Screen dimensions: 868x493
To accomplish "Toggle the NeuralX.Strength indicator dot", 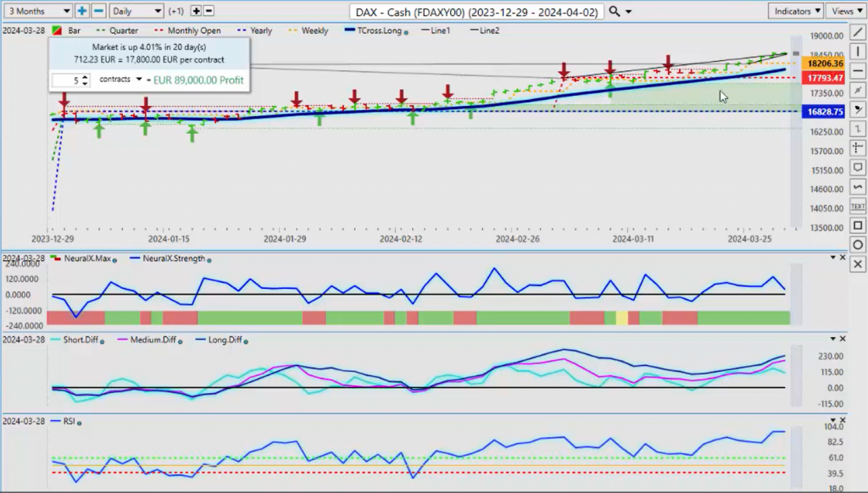I will coord(209,259).
